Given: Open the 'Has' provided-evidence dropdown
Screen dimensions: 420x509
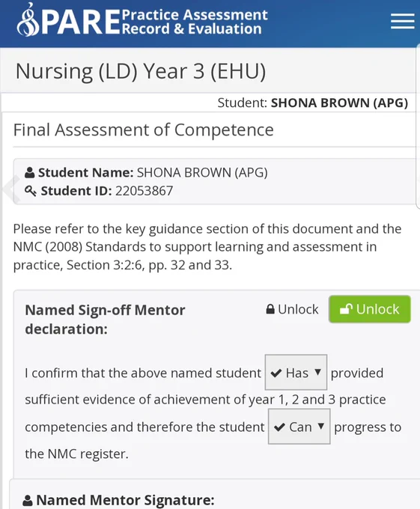Looking at the screenshot, I should click(296, 372).
